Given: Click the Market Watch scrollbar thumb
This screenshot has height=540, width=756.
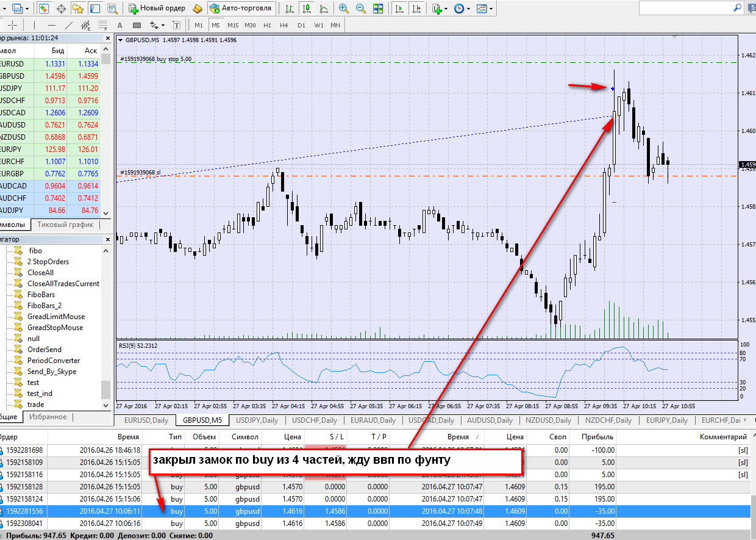Looking at the screenshot, I should (x=106, y=59).
